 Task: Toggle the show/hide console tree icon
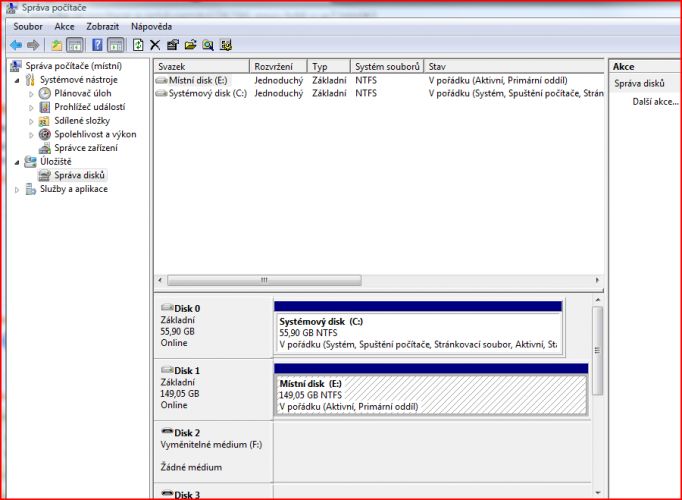(75, 45)
